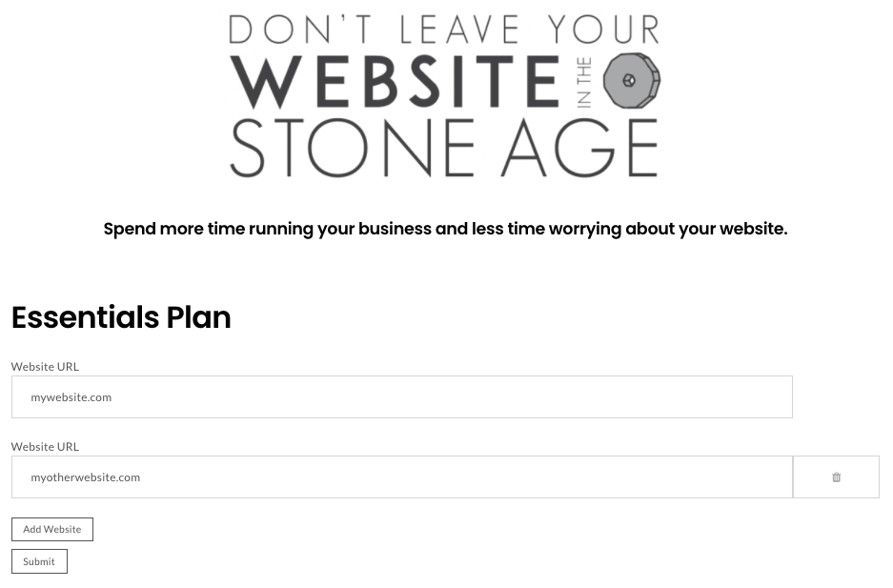Click the second Website URL label above myotherwebsite.com
Image resolution: width=893 pixels, height=588 pixels.
[45, 447]
